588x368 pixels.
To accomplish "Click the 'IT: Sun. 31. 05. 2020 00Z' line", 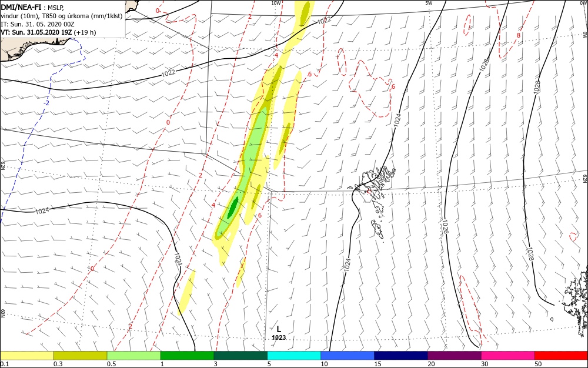I will (38, 24).
